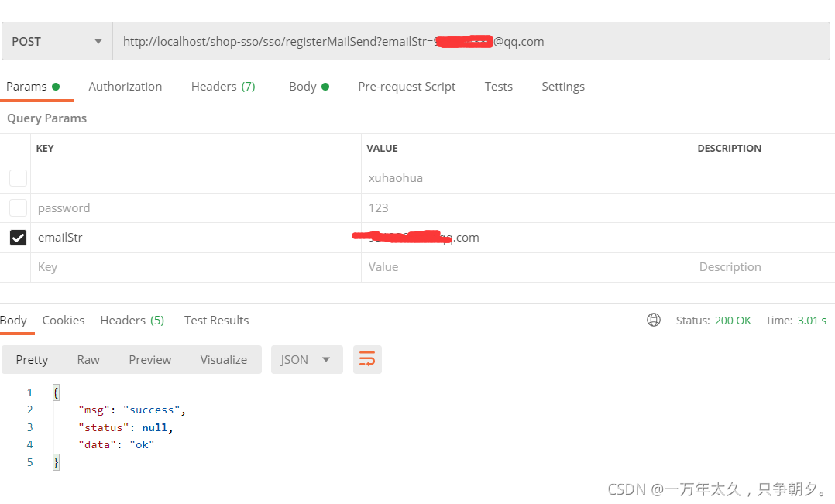Click the Query Params heading
The width and height of the screenshot is (835, 504).
pyautogui.click(x=46, y=118)
